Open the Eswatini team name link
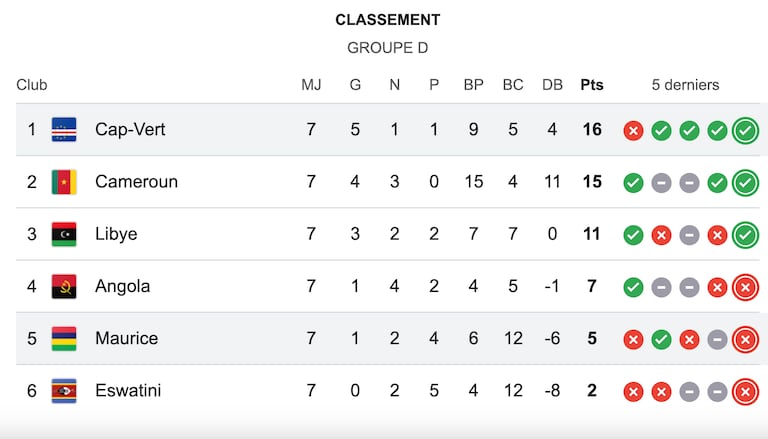 pos(128,390)
